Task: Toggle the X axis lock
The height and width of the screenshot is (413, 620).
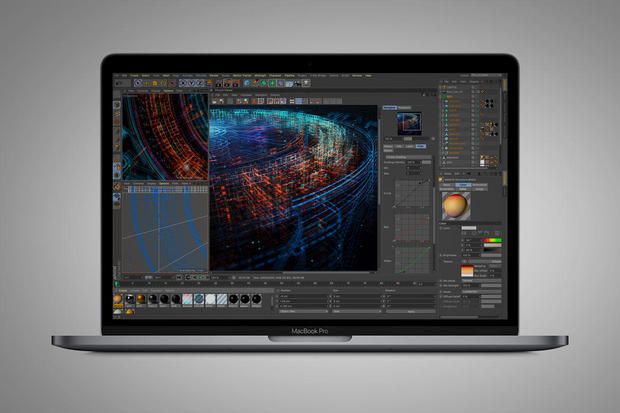Action: (183, 83)
